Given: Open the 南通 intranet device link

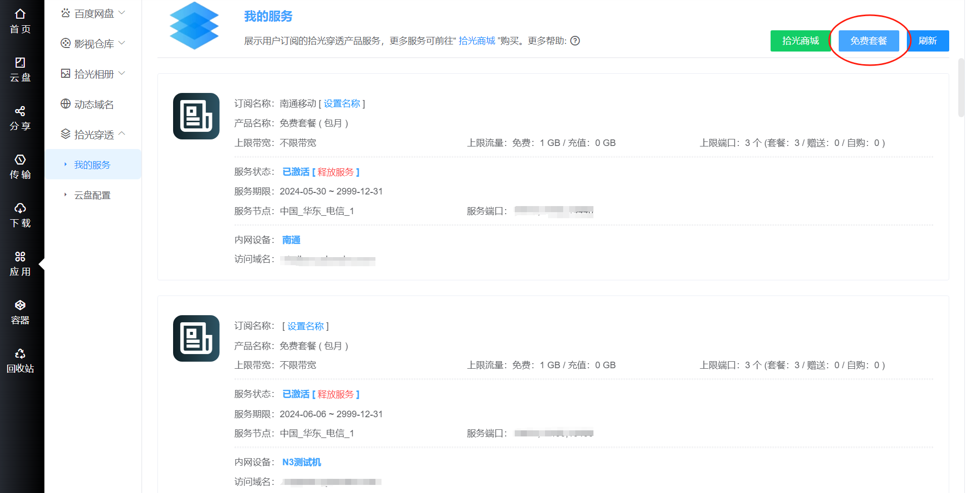Looking at the screenshot, I should coord(291,240).
